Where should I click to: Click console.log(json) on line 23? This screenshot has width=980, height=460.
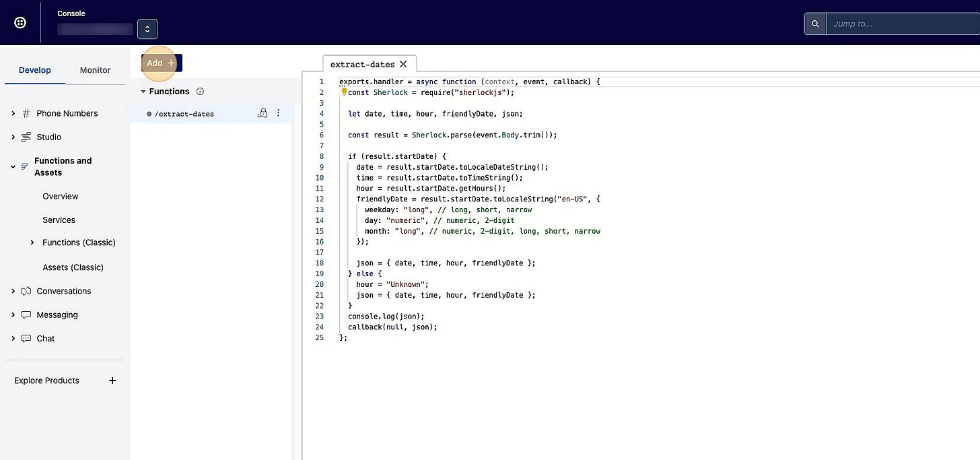386,317
